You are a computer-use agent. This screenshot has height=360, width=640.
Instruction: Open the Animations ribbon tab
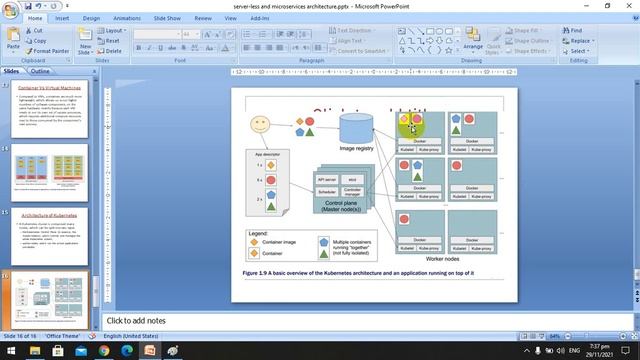(127, 18)
